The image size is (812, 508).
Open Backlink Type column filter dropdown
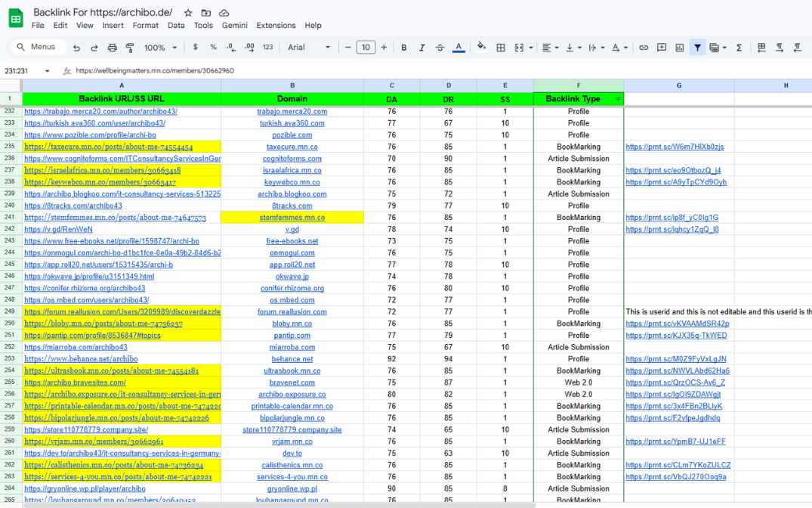point(618,99)
